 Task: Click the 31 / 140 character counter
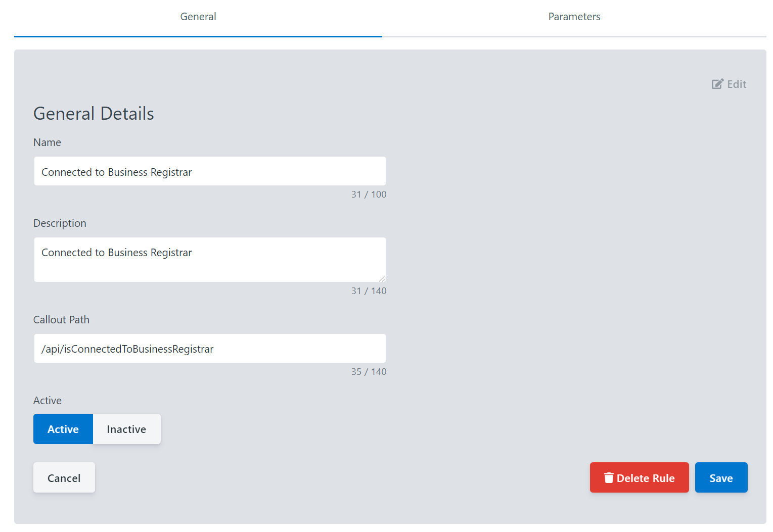click(x=369, y=291)
